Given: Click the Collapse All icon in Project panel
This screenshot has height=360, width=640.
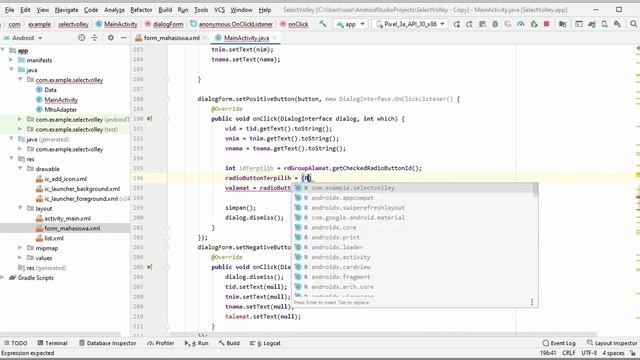Looking at the screenshot, I should pyautogui.click(x=95, y=38).
